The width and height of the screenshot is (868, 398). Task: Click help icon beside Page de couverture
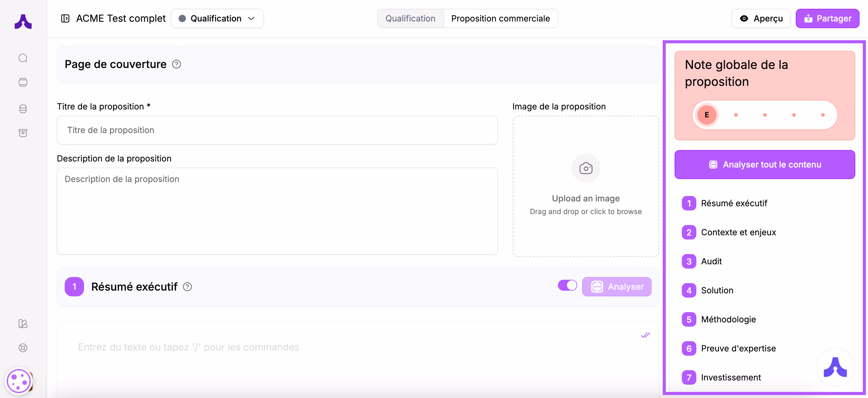pos(177,64)
